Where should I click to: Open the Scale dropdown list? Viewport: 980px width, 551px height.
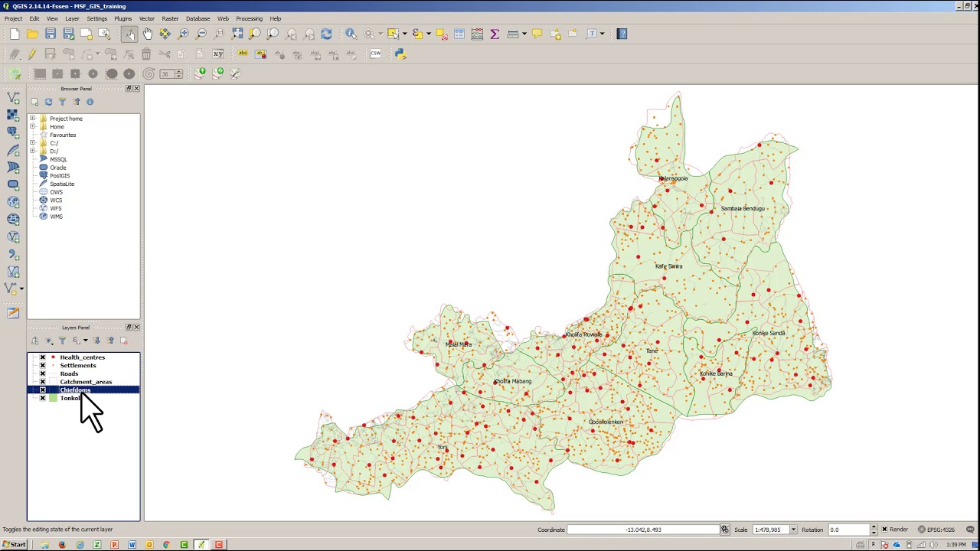click(793, 530)
